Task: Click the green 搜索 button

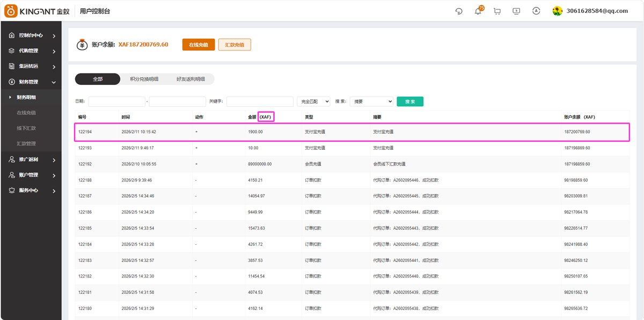Action: point(410,101)
